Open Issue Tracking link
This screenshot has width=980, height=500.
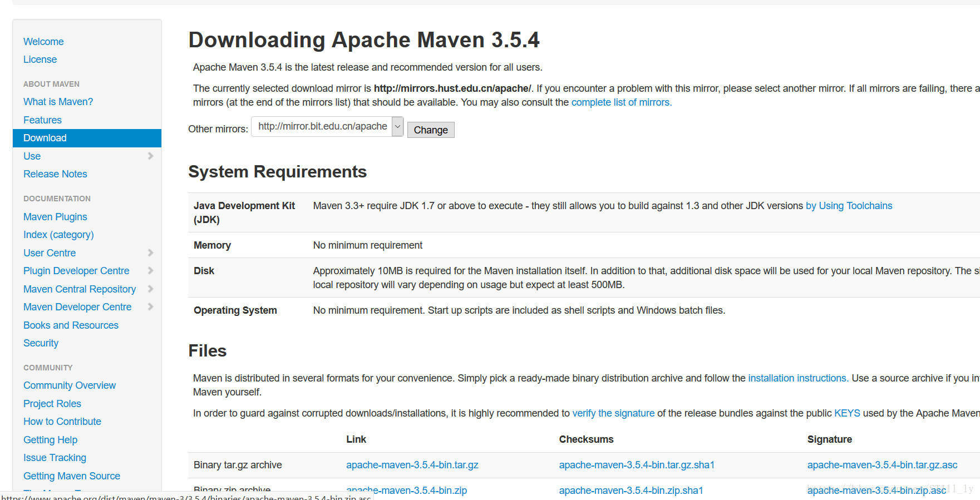[x=55, y=458]
